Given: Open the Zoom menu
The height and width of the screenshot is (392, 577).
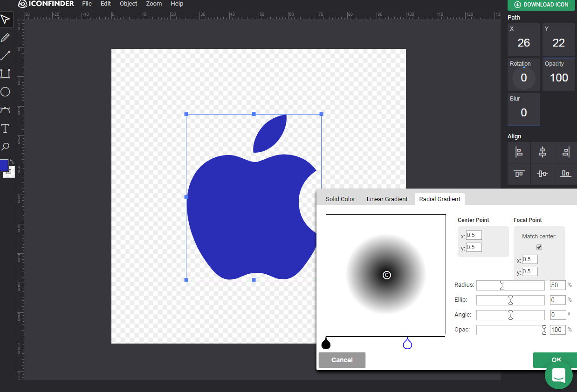Looking at the screenshot, I should (154, 4).
